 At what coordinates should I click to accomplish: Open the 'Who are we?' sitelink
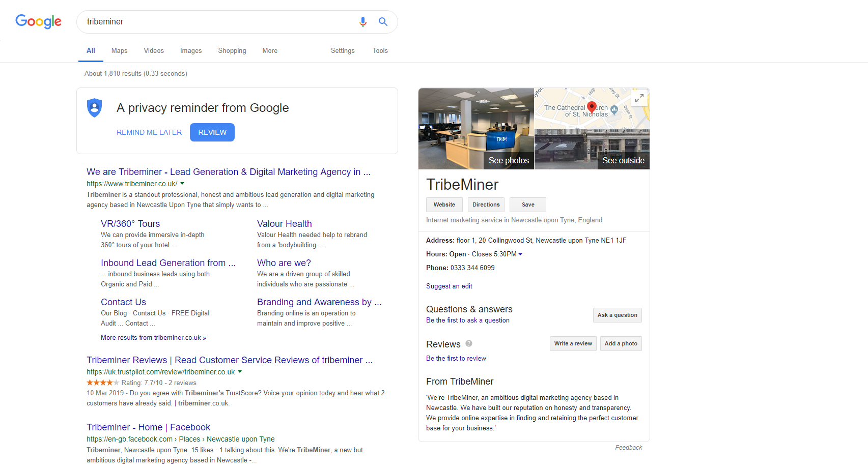(x=284, y=263)
